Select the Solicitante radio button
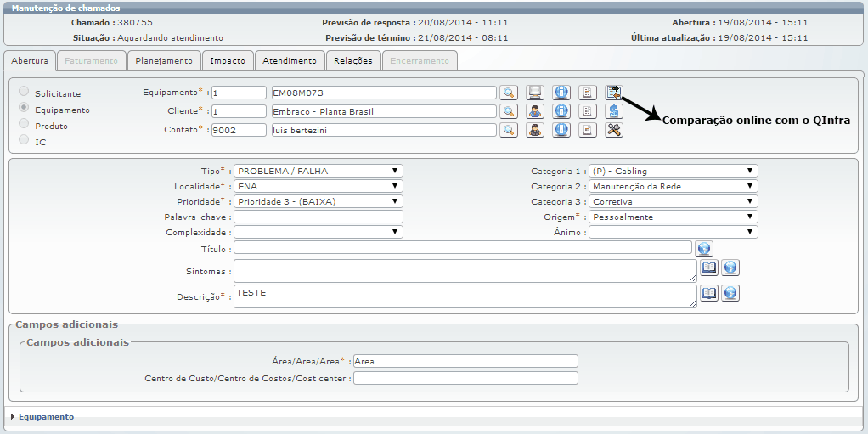The height and width of the screenshot is (434, 868). (24, 92)
